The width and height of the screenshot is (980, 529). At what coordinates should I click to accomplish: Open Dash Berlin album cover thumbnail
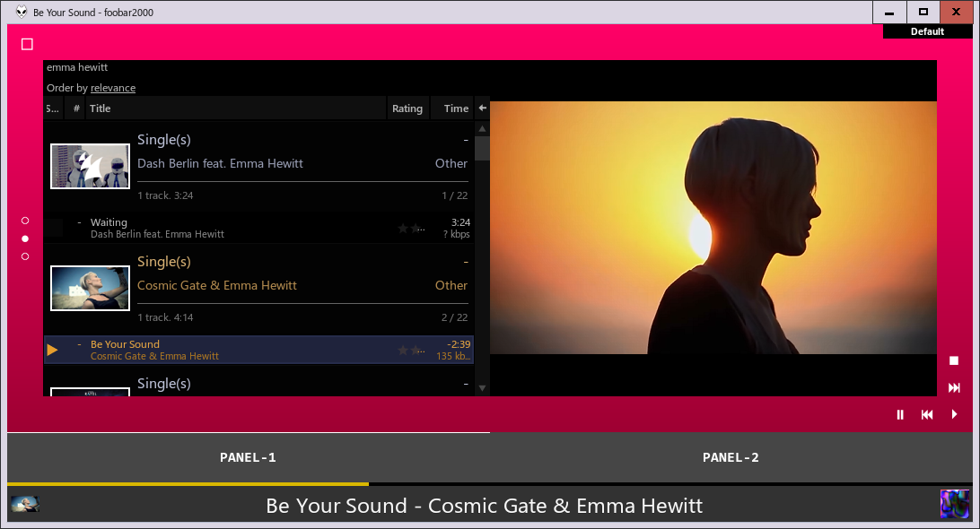pyautogui.click(x=90, y=166)
